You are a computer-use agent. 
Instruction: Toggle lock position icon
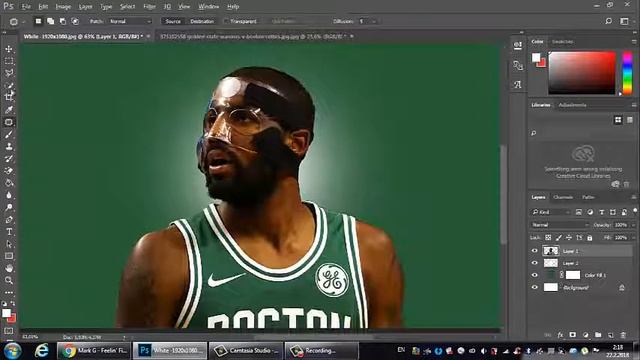(x=569, y=237)
